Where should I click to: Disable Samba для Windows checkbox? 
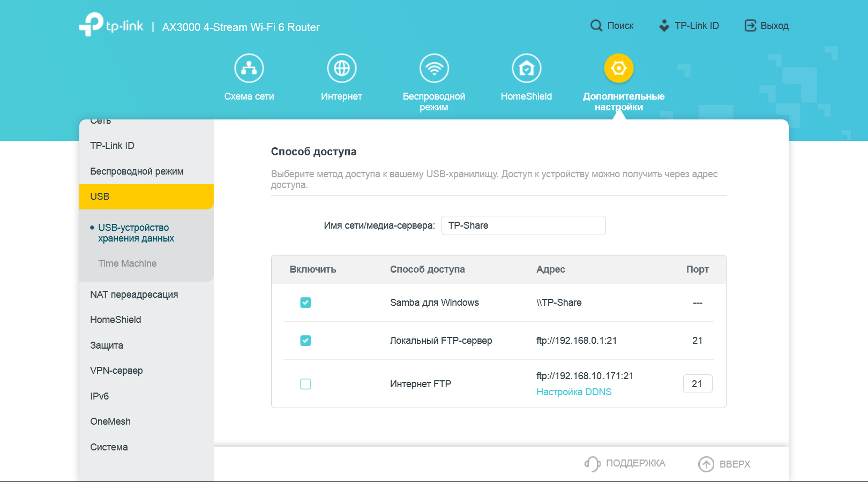(x=305, y=303)
